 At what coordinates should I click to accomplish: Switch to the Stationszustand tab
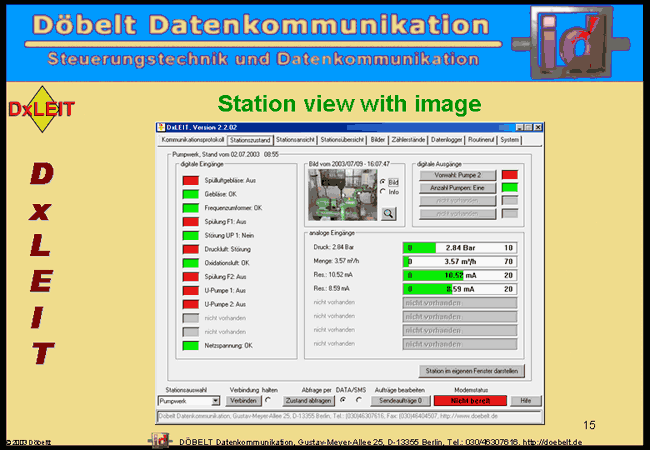(x=250, y=140)
